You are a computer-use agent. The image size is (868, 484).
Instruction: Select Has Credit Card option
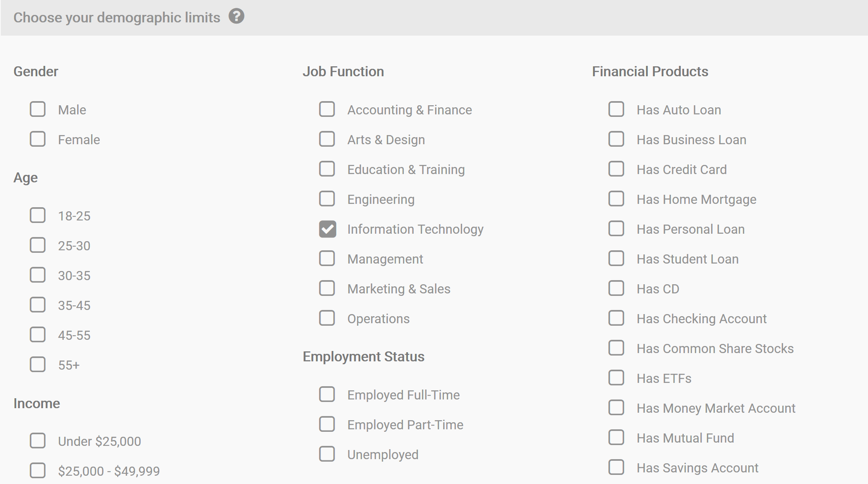point(616,169)
